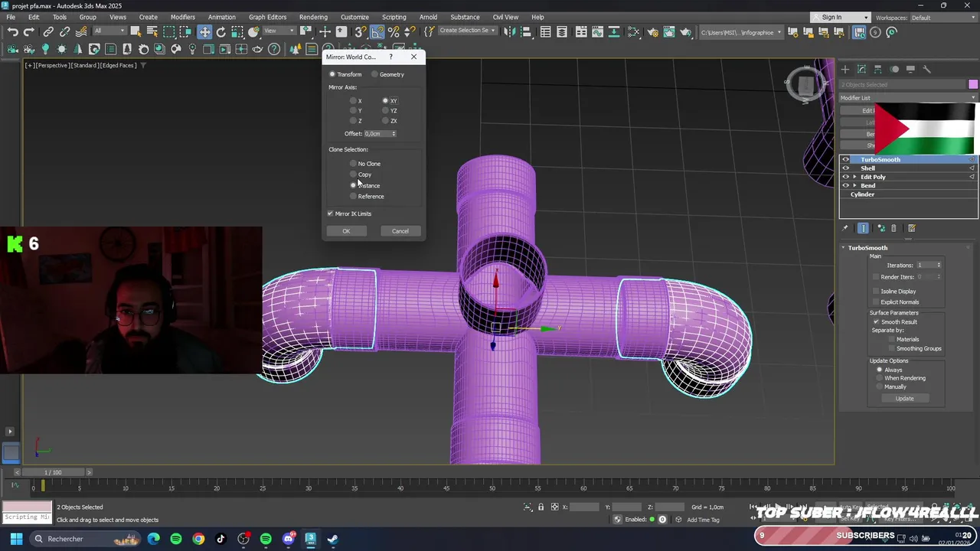Cancel the Mirror dialog
This screenshot has height=551, width=980.
(x=400, y=231)
